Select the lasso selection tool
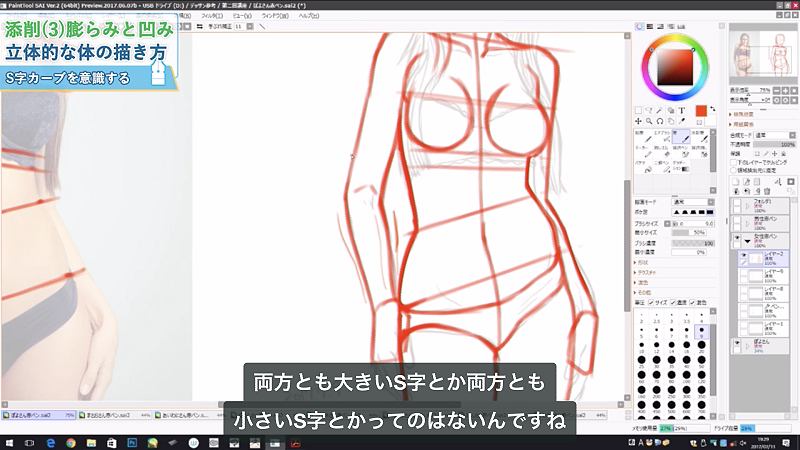The width and height of the screenshot is (800, 450). coord(649,110)
